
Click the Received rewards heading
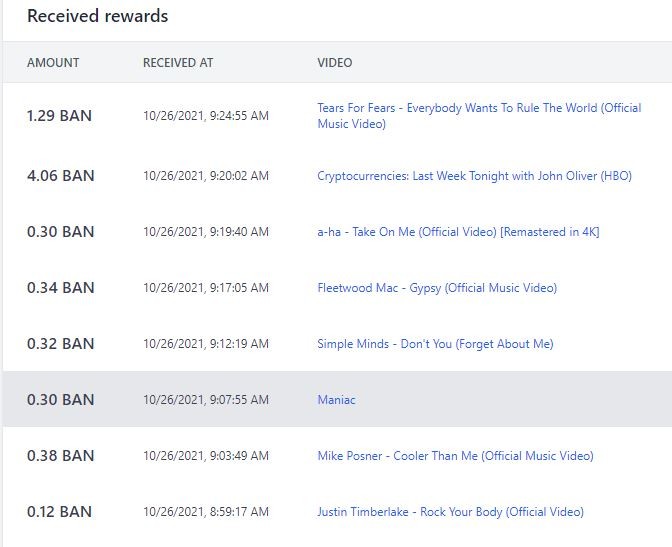pos(98,16)
